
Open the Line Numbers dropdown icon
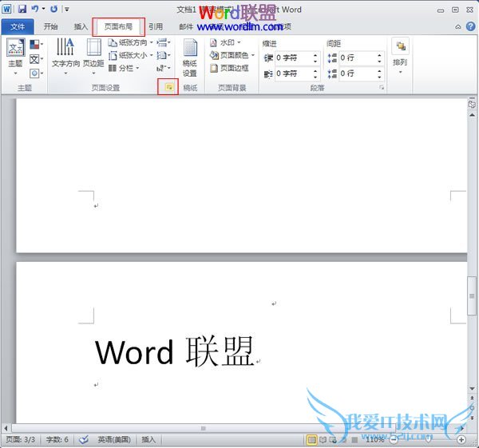164,55
